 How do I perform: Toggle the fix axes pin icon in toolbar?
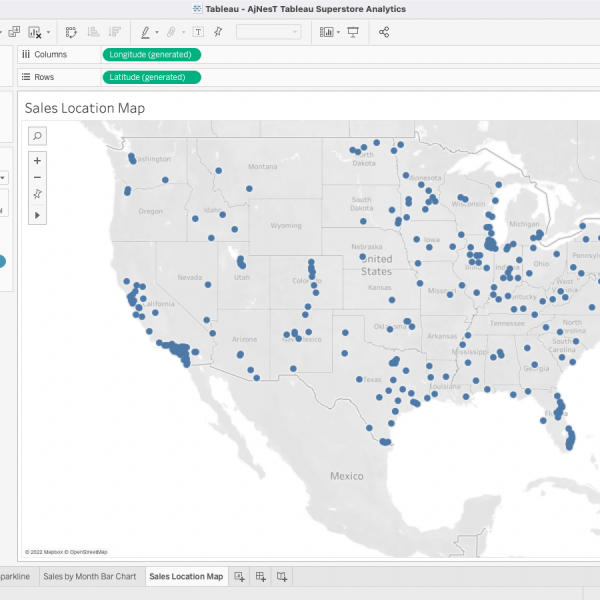[x=218, y=32]
